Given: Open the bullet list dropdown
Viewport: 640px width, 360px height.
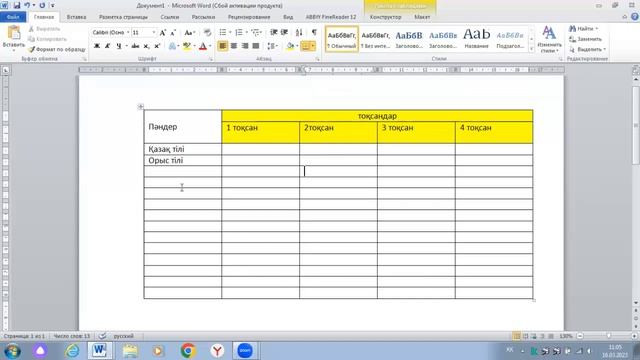Looking at the screenshot, I should (x=230, y=32).
